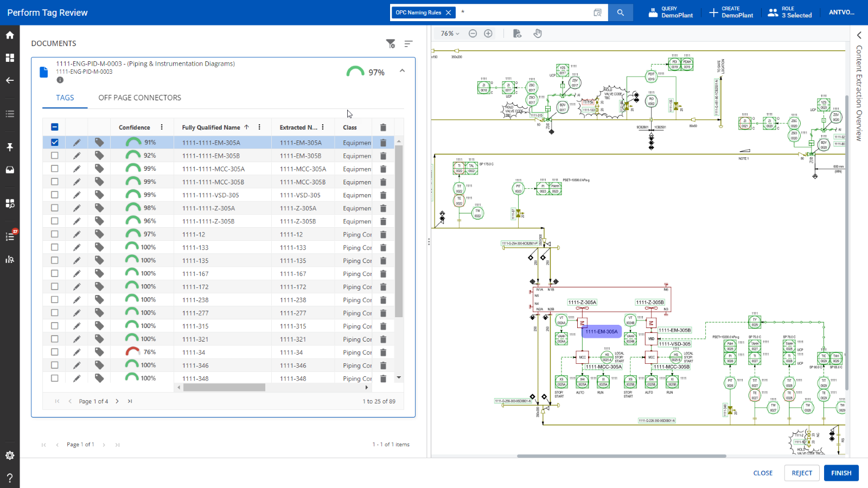Zoom in with the plus icon
The image size is (868, 488).
[488, 34]
